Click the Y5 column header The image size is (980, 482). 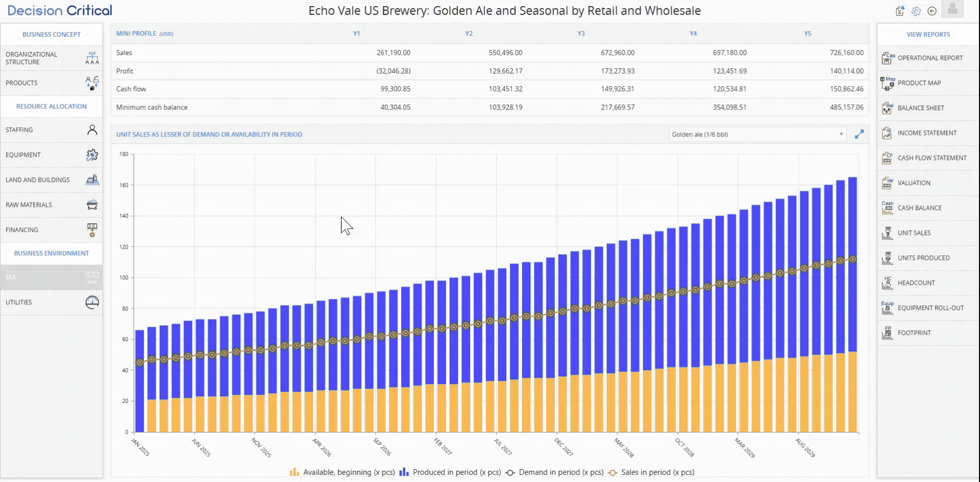point(807,34)
